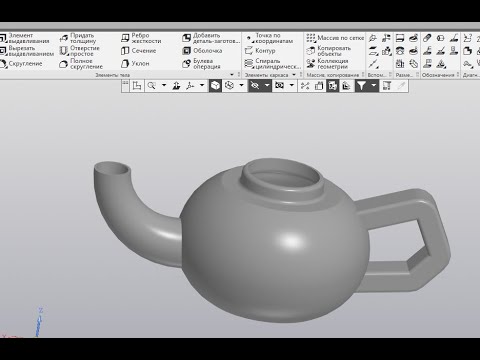
Task: Click the triangle designation icon
Action: [x=441, y=63]
